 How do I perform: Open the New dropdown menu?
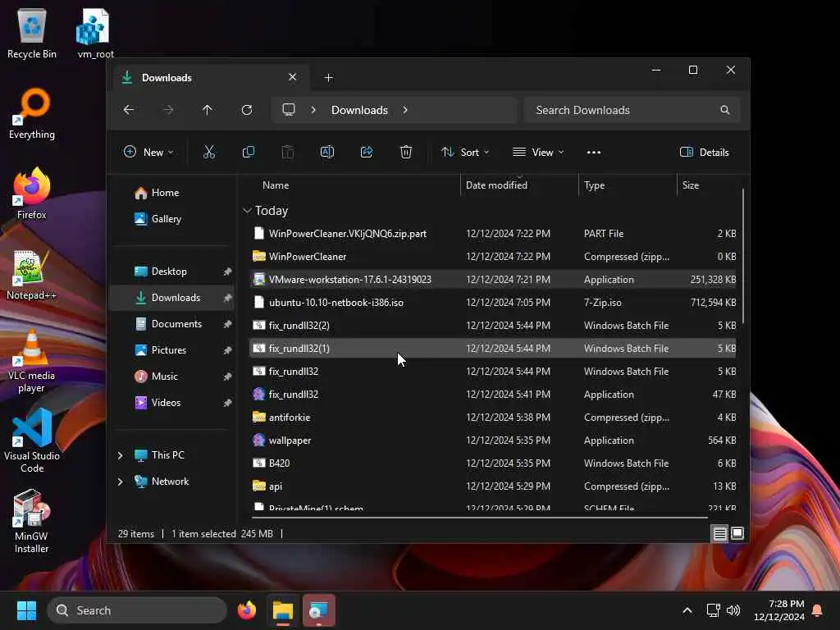(148, 152)
